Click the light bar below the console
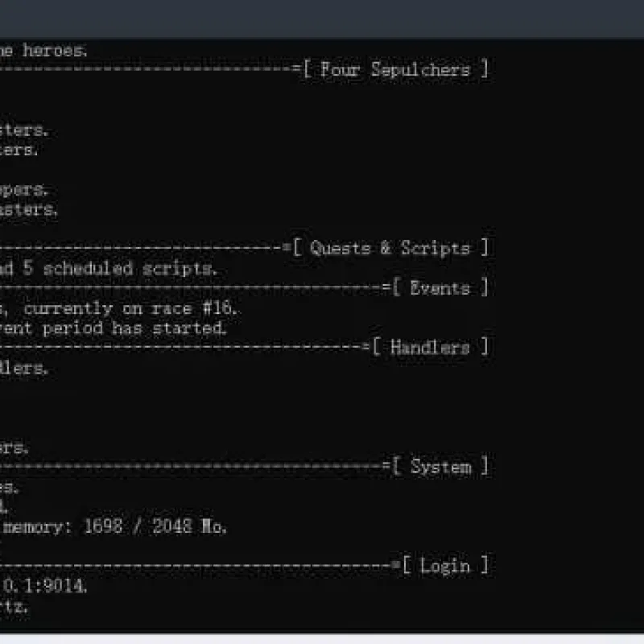Image resolution: width=644 pixels, height=644 pixels. tap(322, 639)
